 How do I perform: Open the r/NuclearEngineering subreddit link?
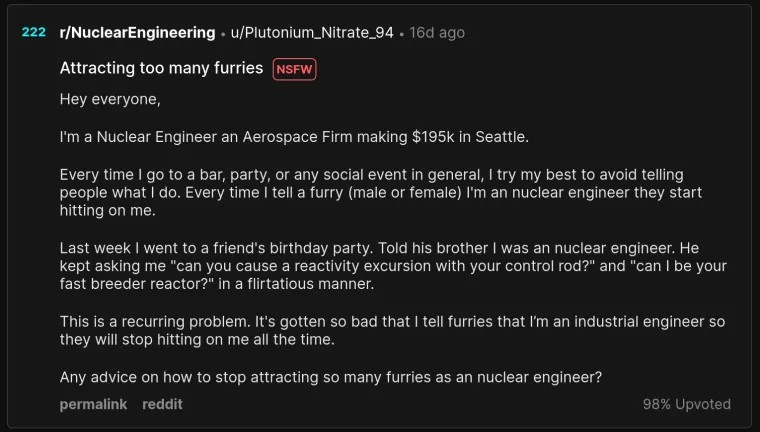[x=137, y=32]
